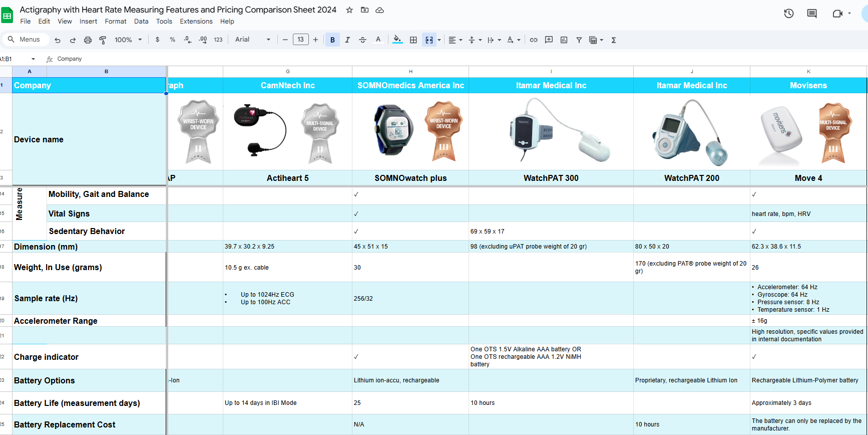This screenshot has height=435, width=868.
Task: Open the Help menu
Action: coord(227,21)
